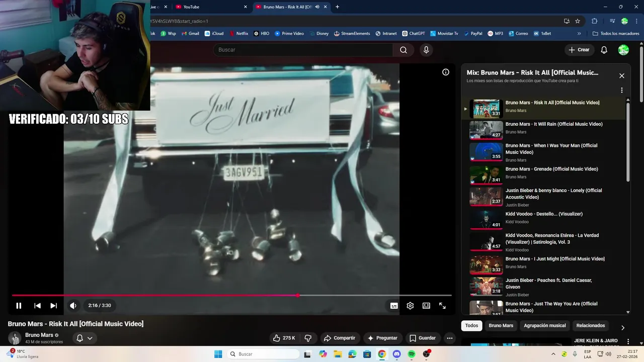The image size is (644, 362).
Task: Open a new browser tab
Action: click(x=337, y=7)
